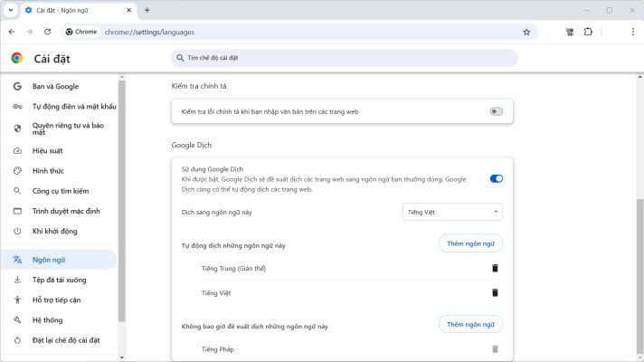The height and width of the screenshot is (362, 644).
Task: Select Ngôn ngữ in sidebar
Action: click(60, 260)
